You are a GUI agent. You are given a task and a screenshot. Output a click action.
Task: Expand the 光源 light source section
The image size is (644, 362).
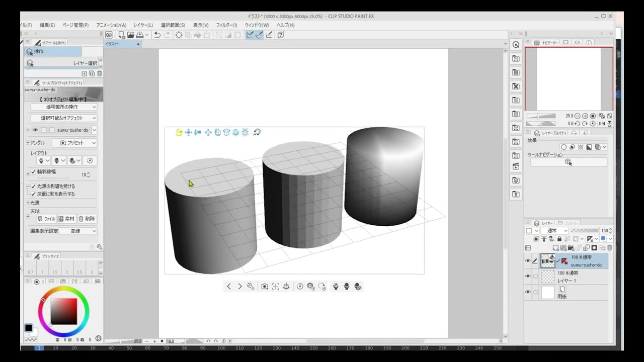[x=28, y=203]
